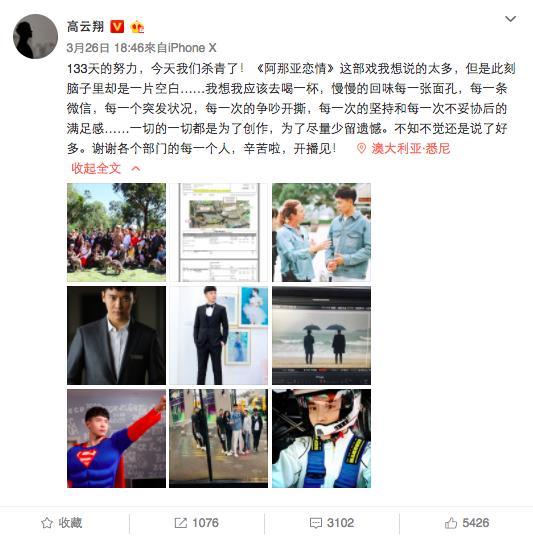Open 高云翔 profile name link

pyautogui.click(x=85, y=27)
